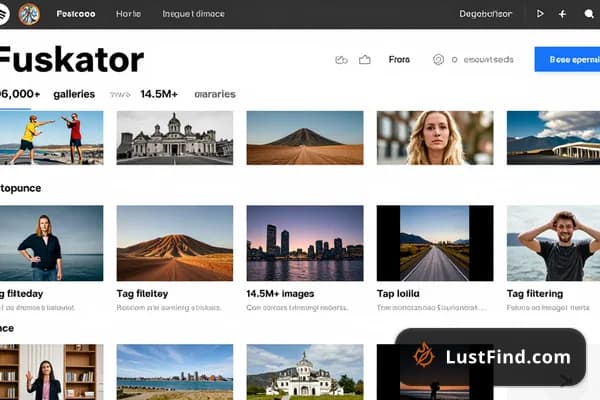600x400 pixels.
Task: Open thumbnail of woman in dark shirt by sea
Action: (x=51, y=243)
